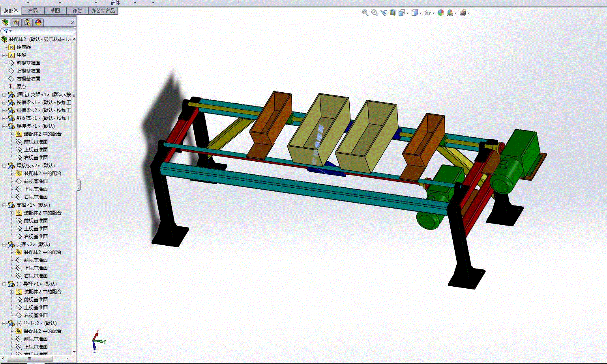Open the tree filter dropdown arrow
Screen dimensions: 607x364
tap(11, 31)
